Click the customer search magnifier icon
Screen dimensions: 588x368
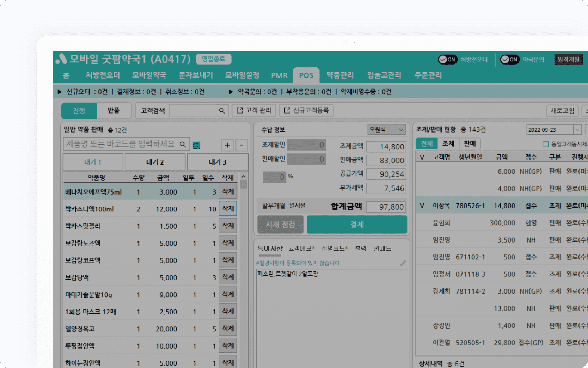point(222,111)
